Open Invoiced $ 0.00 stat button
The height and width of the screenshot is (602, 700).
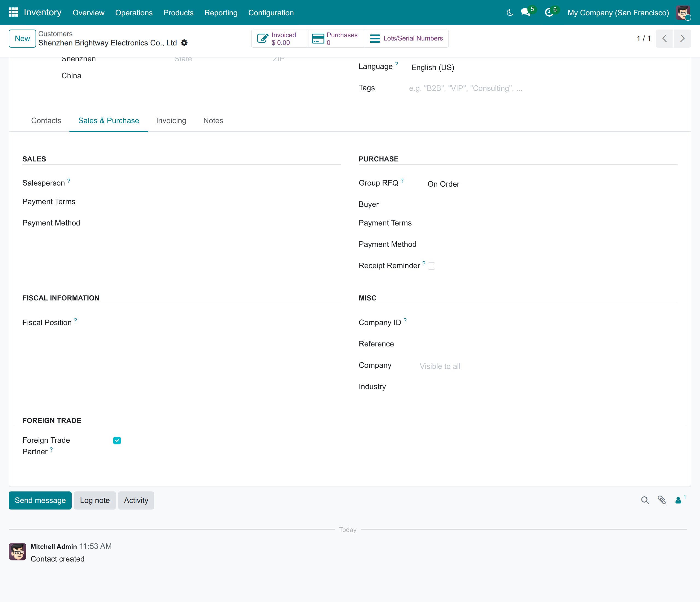(x=280, y=39)
